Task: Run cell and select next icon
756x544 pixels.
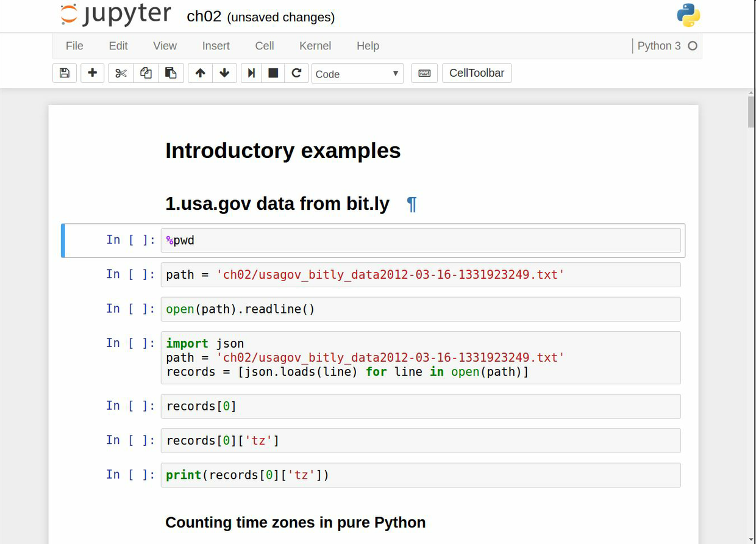Action: tap(251, 73)
